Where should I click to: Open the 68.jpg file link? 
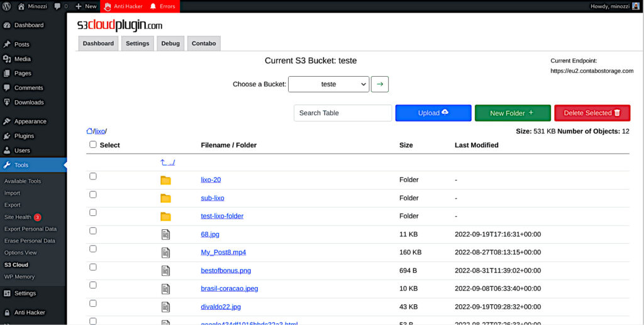(x=210, y=234)
